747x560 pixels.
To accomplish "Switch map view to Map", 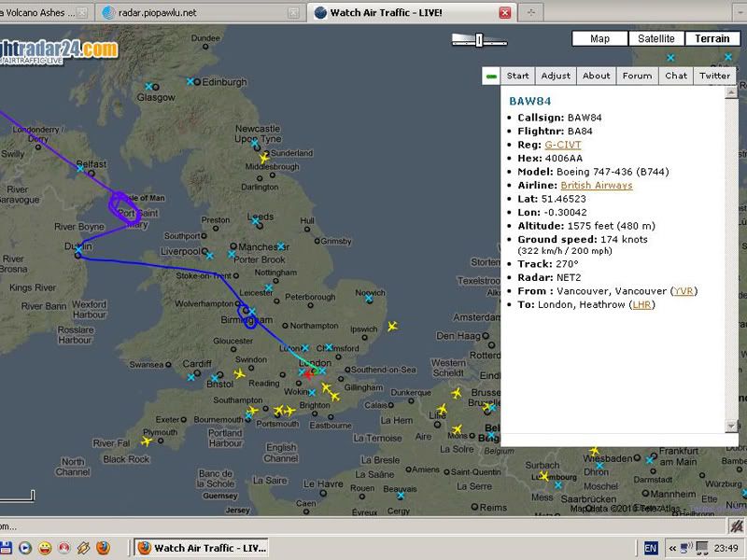I will (599, 38).
